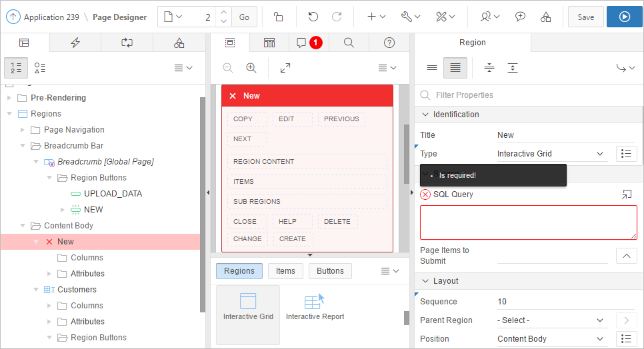Screen dimensions: 644x349
Task: Expand the layout pane to full screen
Action: click(285, 68)
